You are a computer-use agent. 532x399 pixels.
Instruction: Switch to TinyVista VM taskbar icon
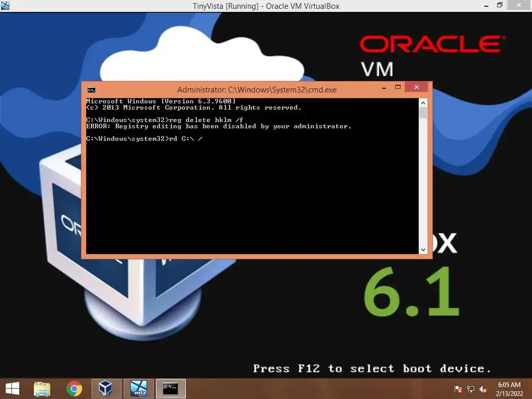click(139, 389)
